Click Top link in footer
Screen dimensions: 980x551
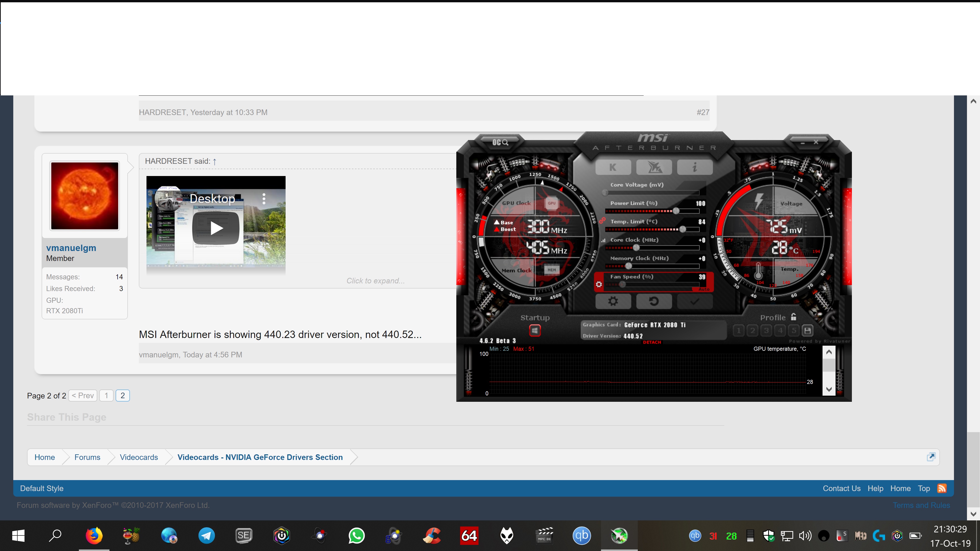924,488
